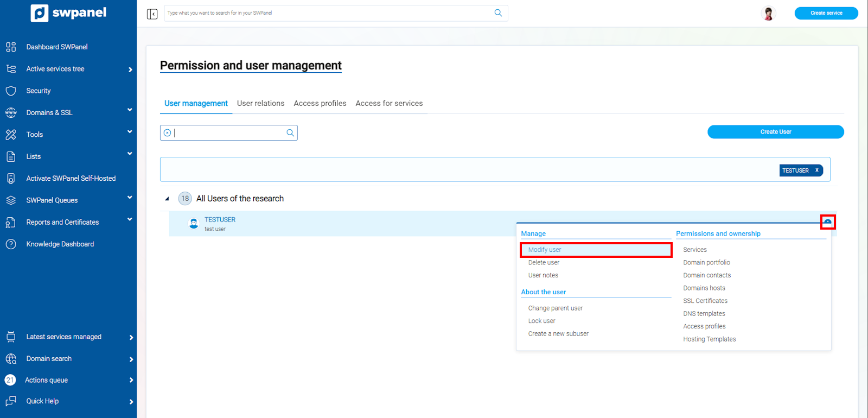The height and width of the screenshot is (418, 868).
Task: Click the search icon in the user filter field
Action: tap(290, 133)
